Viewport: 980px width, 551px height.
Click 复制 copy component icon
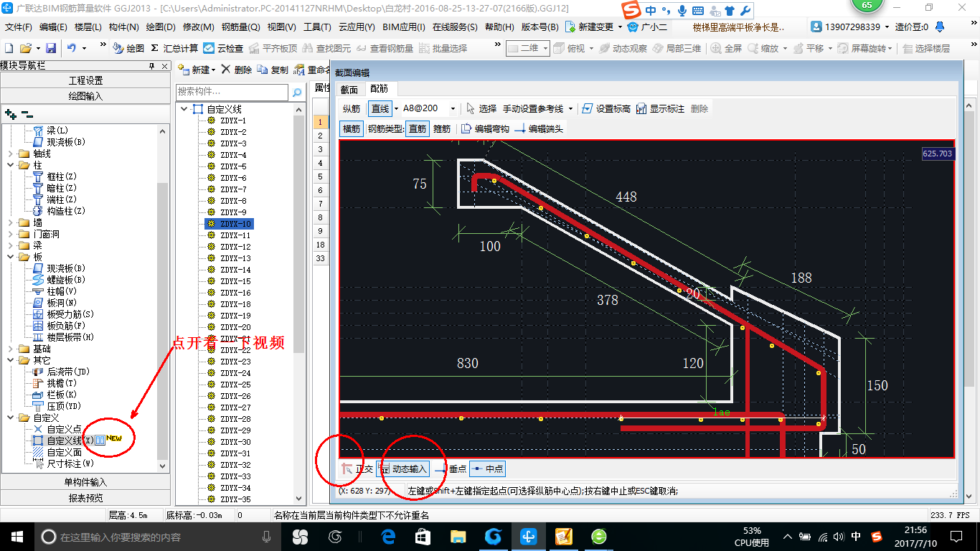tap(273, 70)
